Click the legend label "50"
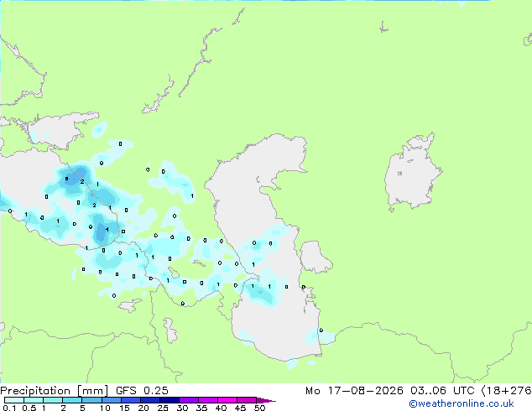The width and height of the screenshot is (532, 411). pyautogui.click(x=260, y=408)
